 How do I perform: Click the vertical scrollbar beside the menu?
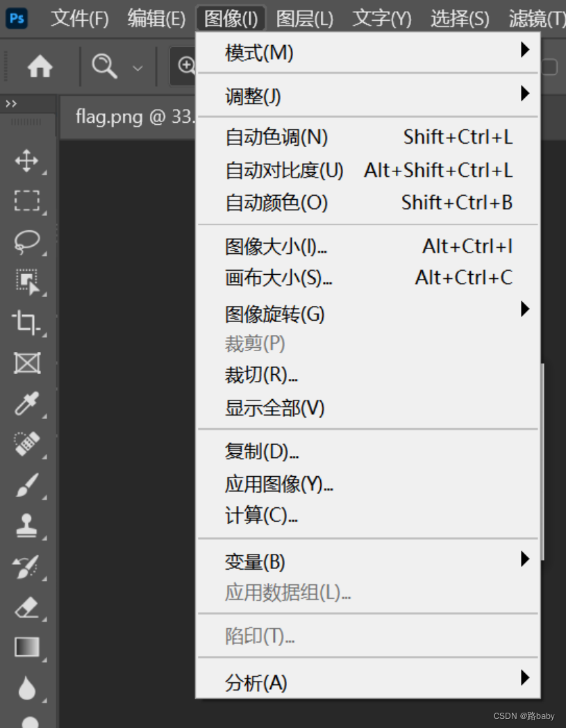point(542,462)
